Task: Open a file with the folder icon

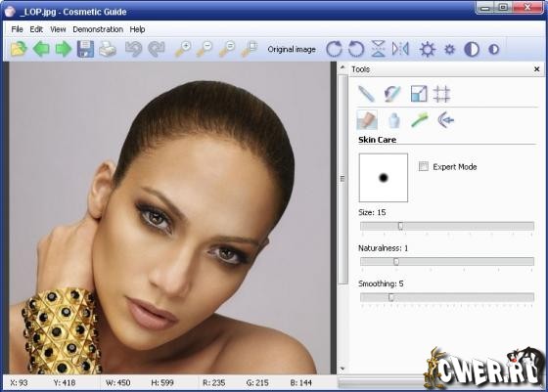Action: (19, 49)
